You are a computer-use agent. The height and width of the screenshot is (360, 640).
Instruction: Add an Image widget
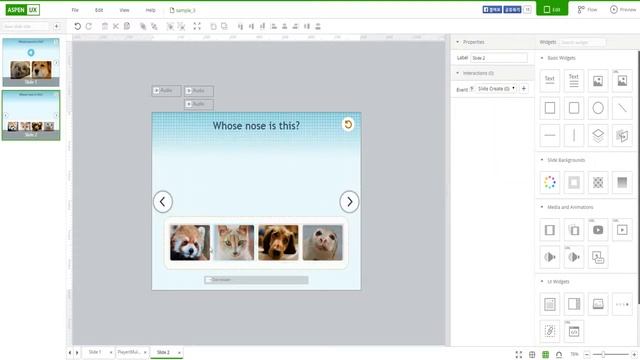point(598,80)
